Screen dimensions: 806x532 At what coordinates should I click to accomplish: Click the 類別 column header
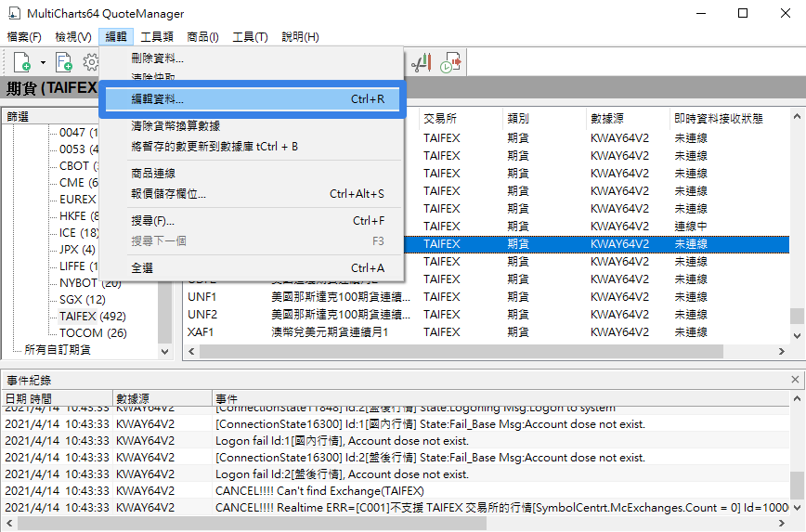point(544,119)
